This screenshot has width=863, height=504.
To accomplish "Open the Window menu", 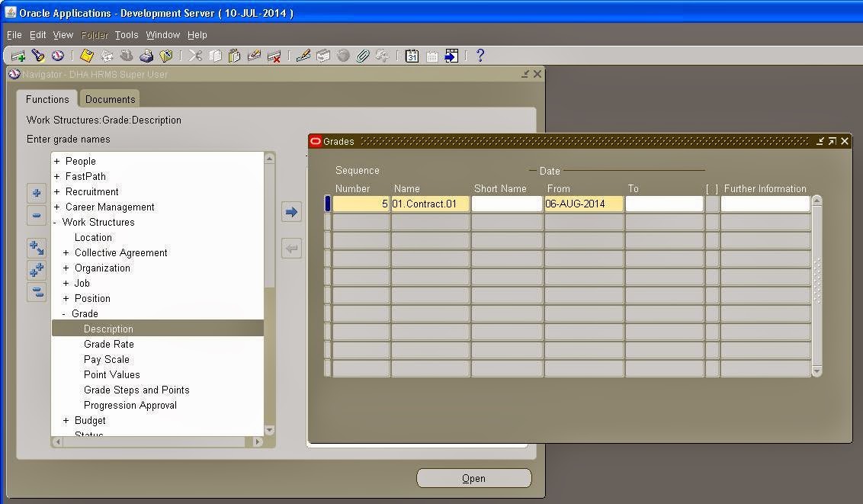I will point(163,34).
